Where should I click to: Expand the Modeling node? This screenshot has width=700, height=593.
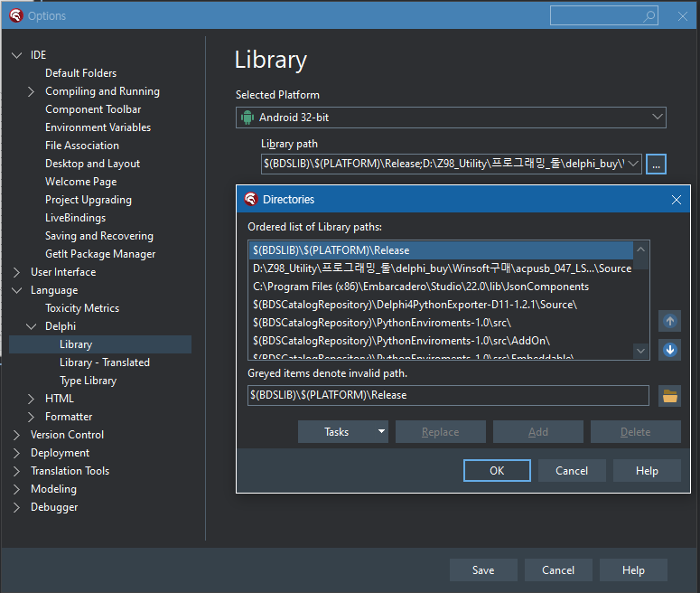click(16, 489)
